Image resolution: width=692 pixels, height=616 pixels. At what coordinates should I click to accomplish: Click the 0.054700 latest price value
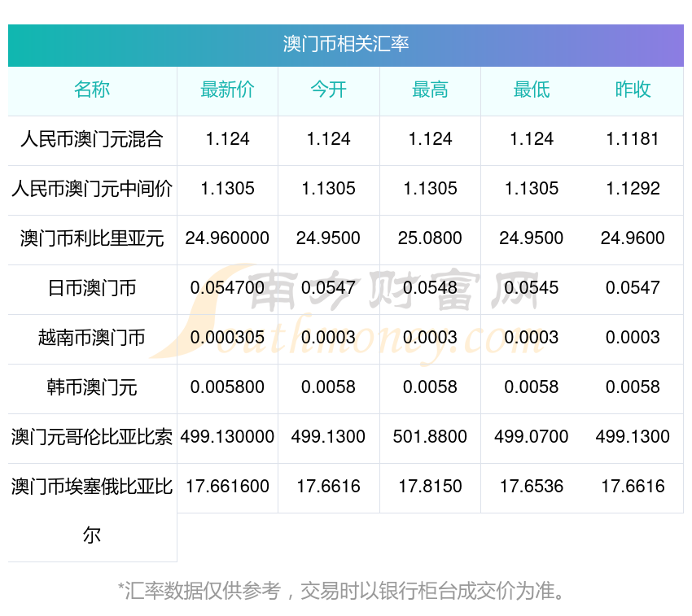click(x=227, y=288)
